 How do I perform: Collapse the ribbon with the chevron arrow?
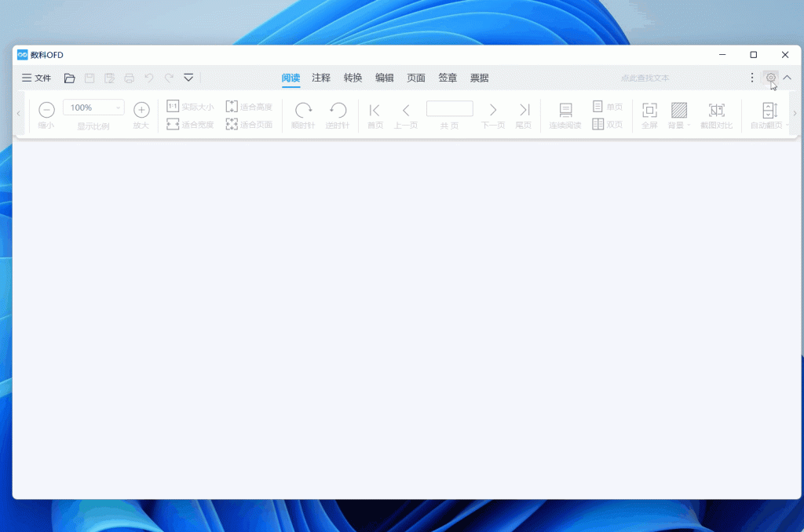pos(788,78)
